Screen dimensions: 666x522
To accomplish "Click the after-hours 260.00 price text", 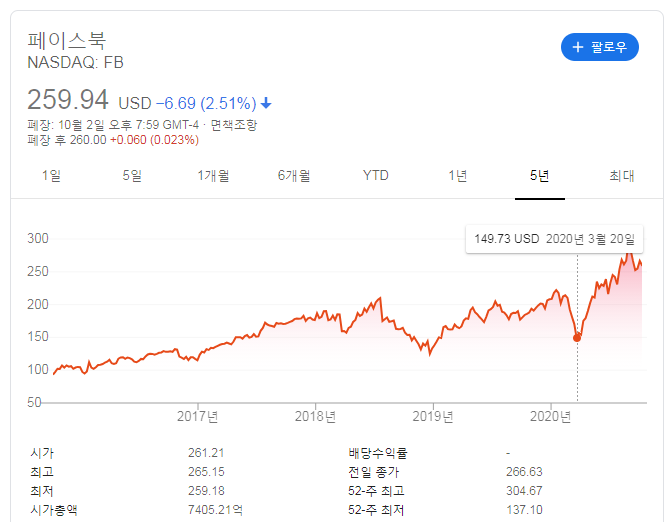I will 88,140.
